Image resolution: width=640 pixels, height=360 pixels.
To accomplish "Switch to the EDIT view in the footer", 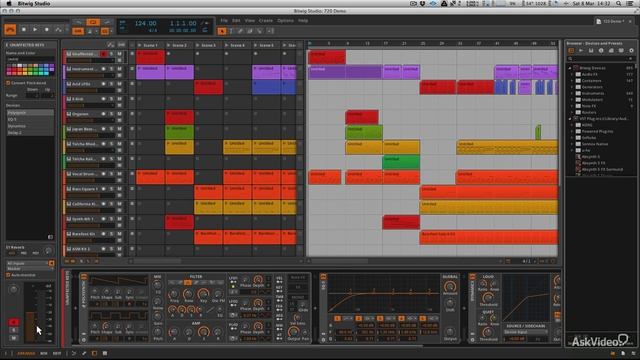I will click(57, 353).
